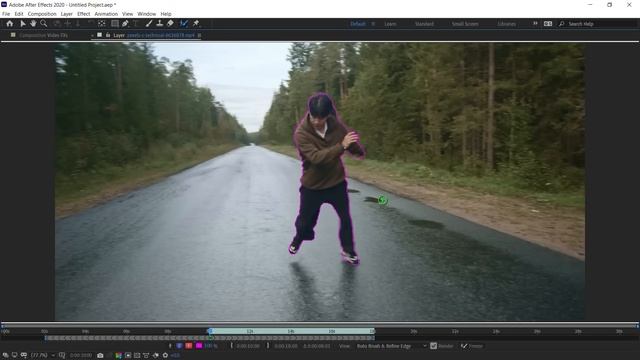
Task: Toggle the transparency grid button
Action: pyautogui.click(x=137, y=356)
